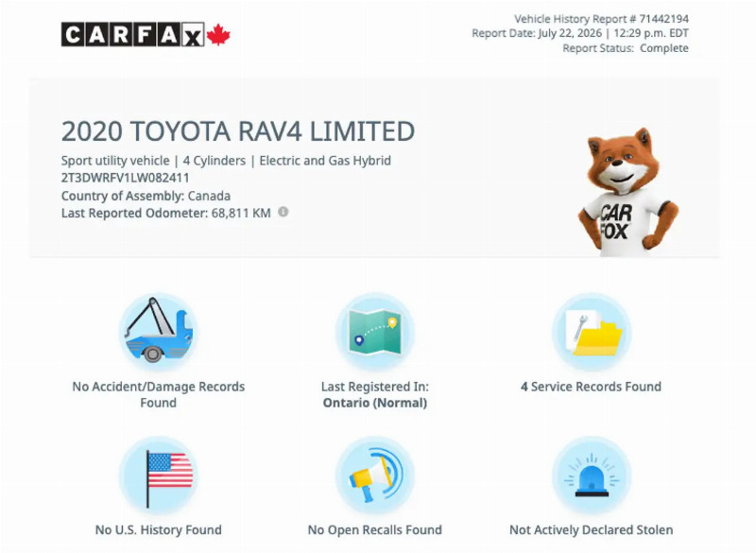Click the service records folder icon
The height and width of the screenshot is (553, 756).
[x=592, y=331]
